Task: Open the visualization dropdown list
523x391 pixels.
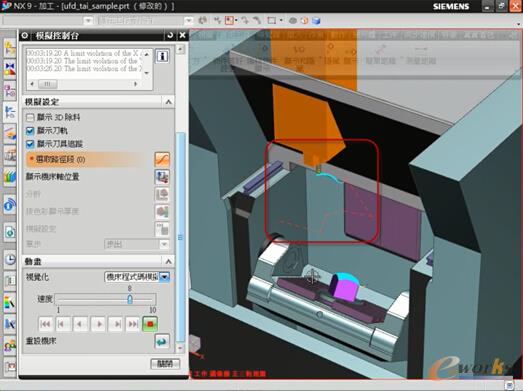Action: (x=165, y=277)
